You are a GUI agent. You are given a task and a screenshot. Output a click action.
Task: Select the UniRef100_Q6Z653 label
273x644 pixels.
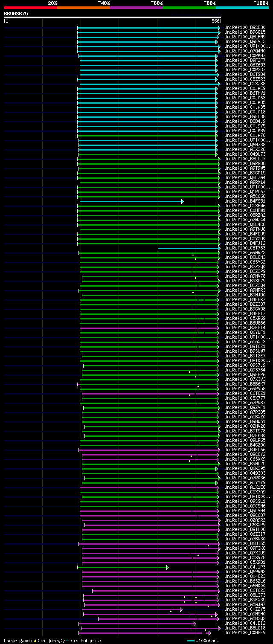tap(245, 65)
